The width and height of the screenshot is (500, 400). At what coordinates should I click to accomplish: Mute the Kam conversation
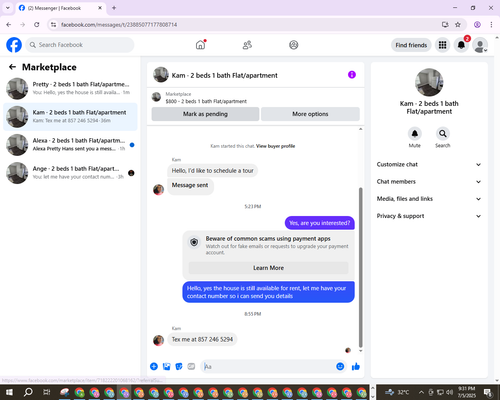click(x=415, y=134)
